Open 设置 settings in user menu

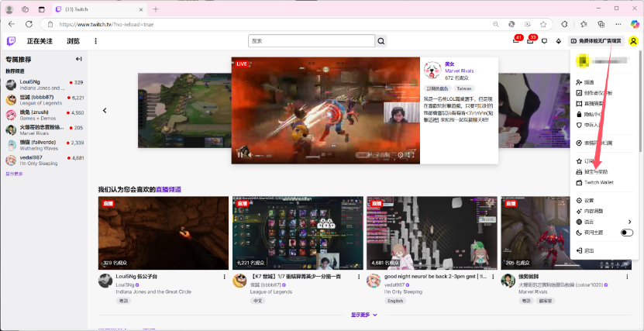point(604,201)
